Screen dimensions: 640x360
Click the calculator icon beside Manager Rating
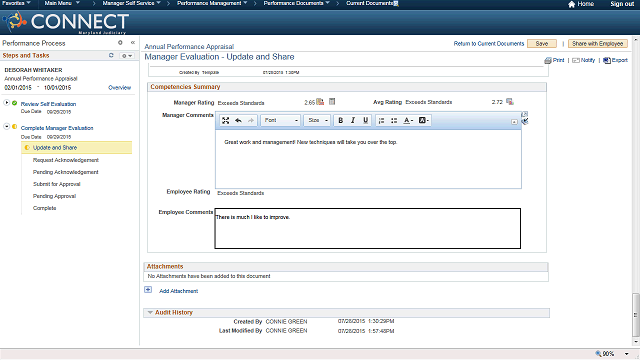pos(332,102)
